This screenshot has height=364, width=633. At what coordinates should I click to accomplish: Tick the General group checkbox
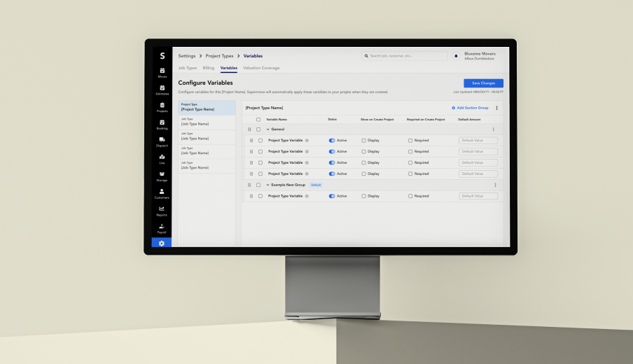[x=258, y=129]
